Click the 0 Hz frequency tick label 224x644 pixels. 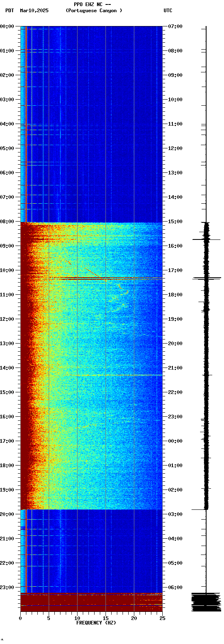[x=20, y=618]
